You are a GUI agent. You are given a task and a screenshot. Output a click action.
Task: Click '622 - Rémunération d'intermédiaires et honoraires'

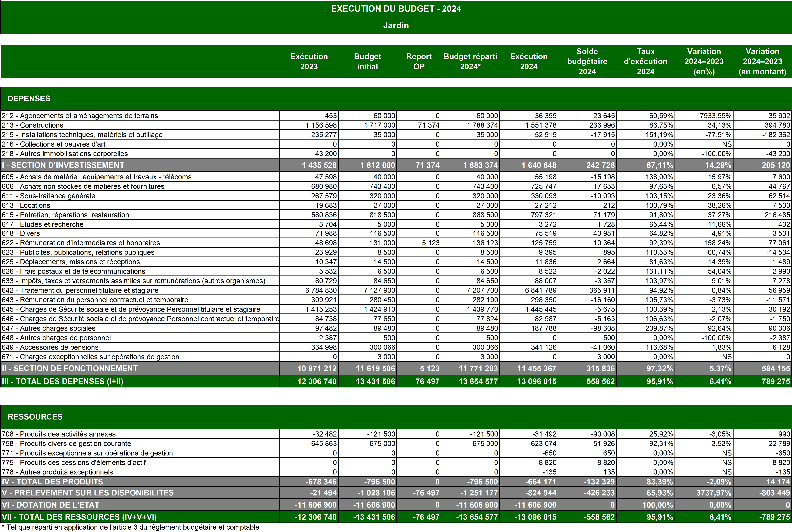tap(81, 243)
